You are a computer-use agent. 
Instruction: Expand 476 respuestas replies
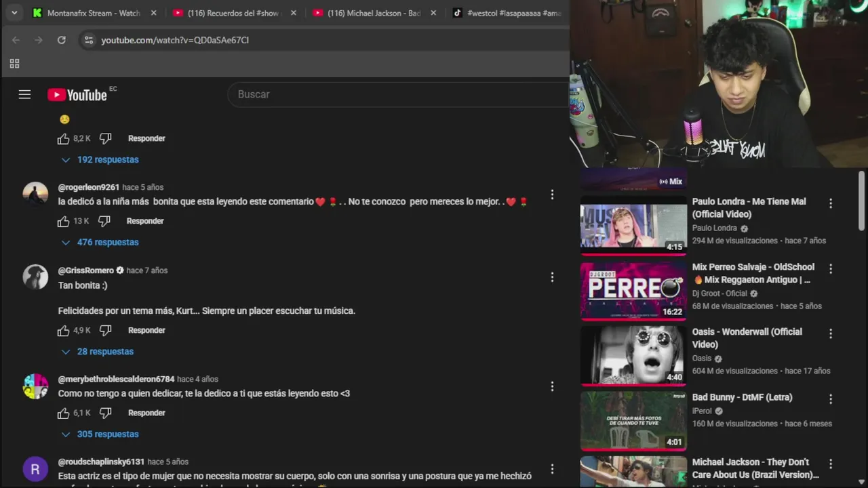pyautogui.click(x=100, y=243)
